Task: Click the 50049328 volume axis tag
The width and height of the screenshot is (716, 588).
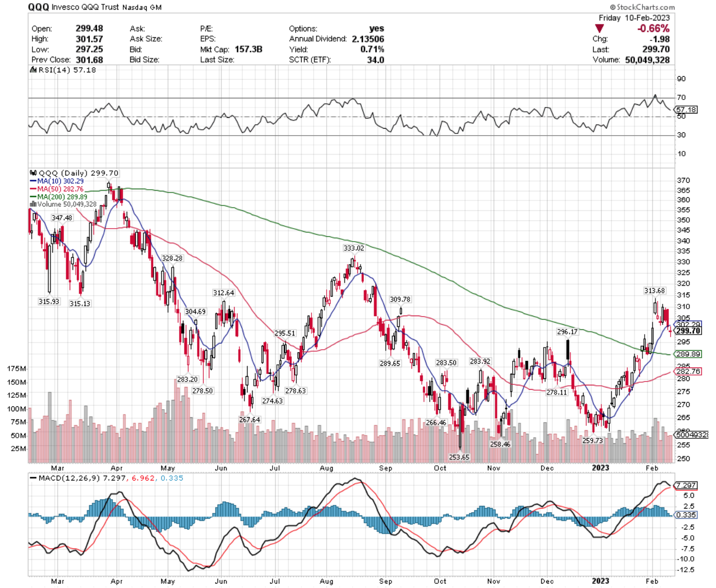Action: coord(692,435)
